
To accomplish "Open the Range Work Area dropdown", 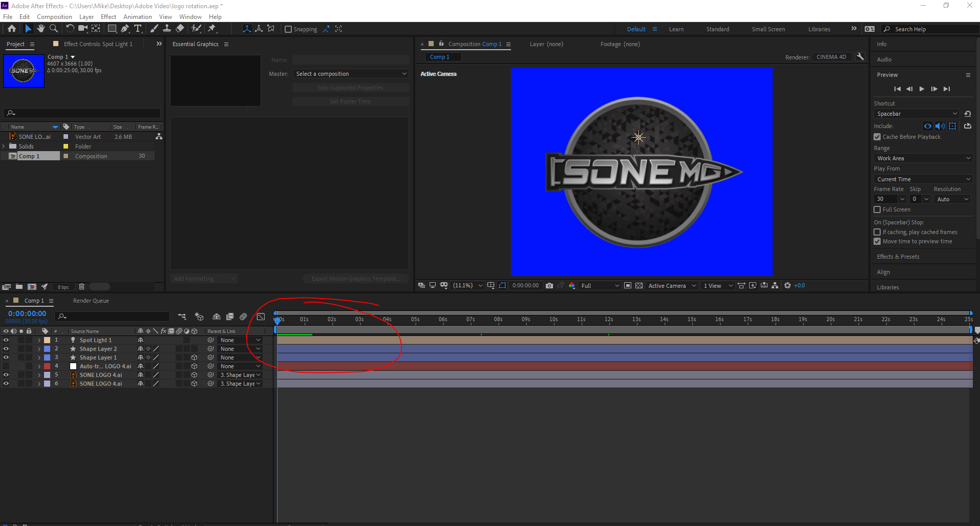I will click(x=923, y=158).
